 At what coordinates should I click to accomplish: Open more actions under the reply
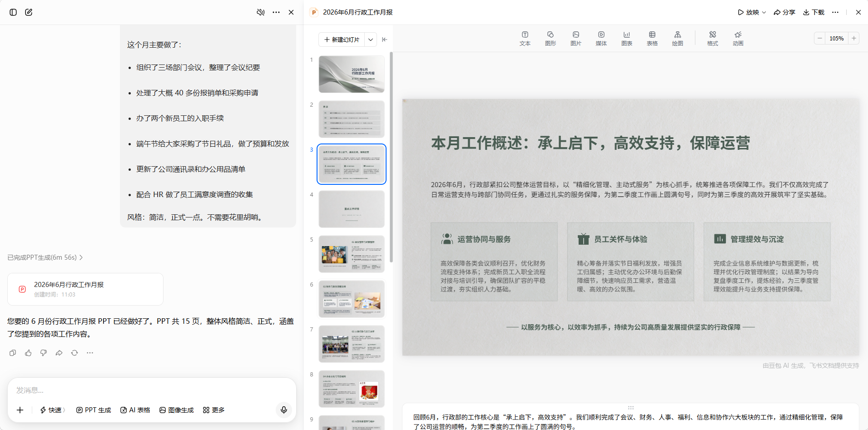[x=90, y=353]
